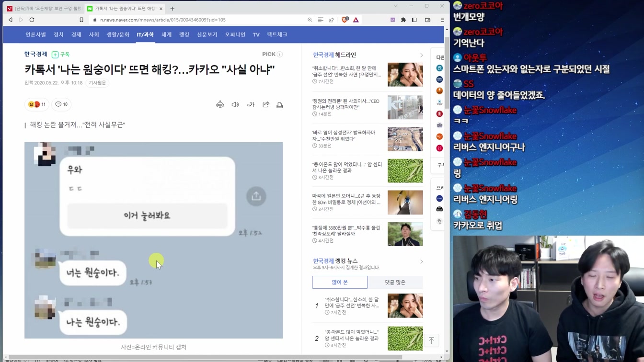Open the '바로 옆이 삼성전자' headline article
The width and height of the screenshot is (644, 362).
click(344, 136)
